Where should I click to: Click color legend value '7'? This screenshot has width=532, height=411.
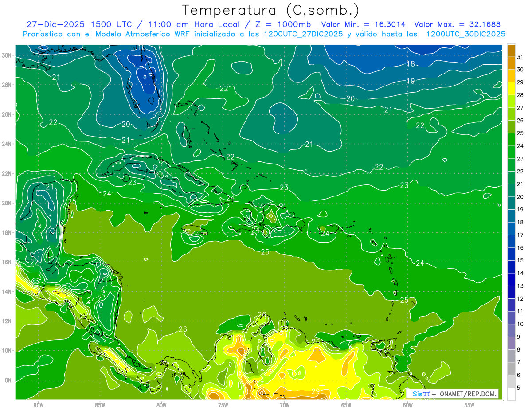pos(519,362)
